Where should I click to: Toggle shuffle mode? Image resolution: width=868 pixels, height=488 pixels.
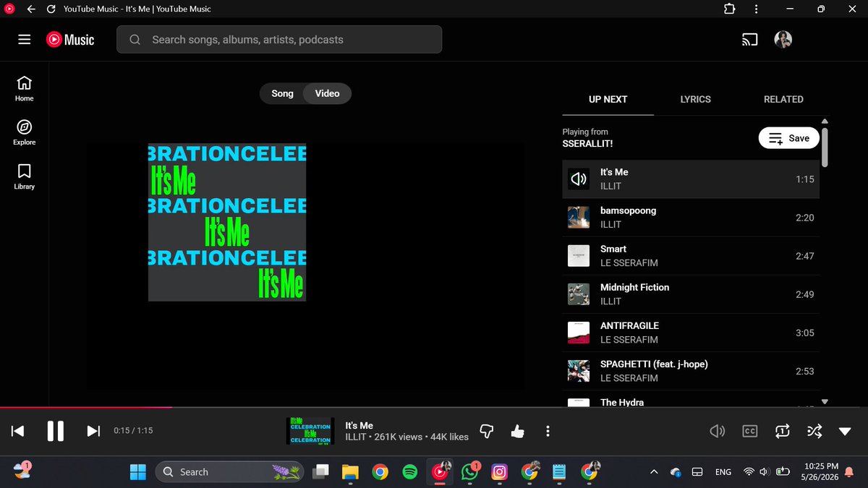click(x=814, y=431)
